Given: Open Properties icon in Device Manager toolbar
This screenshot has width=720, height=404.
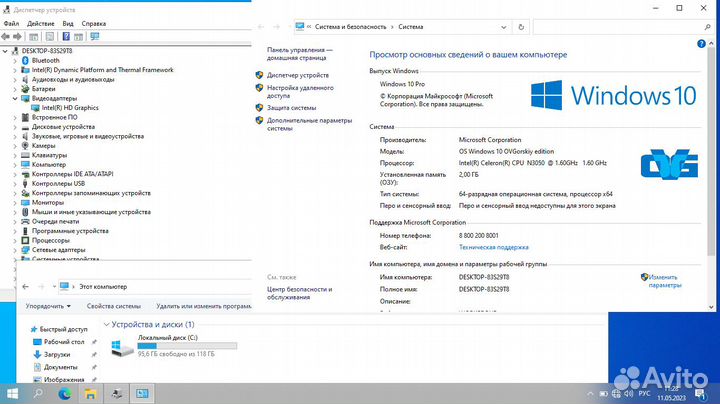Looking at the screenshot, I should [50, 37].
